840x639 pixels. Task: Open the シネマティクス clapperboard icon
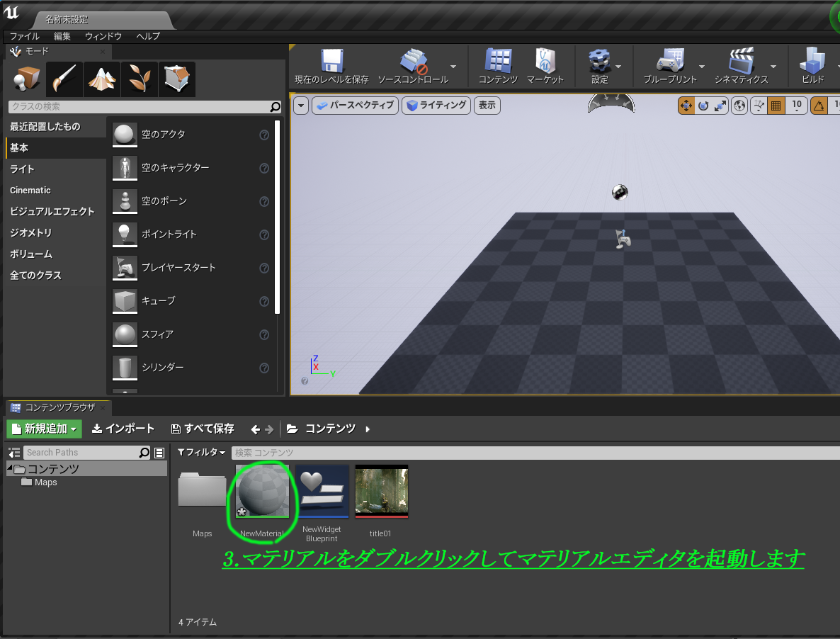click(742, 60)
